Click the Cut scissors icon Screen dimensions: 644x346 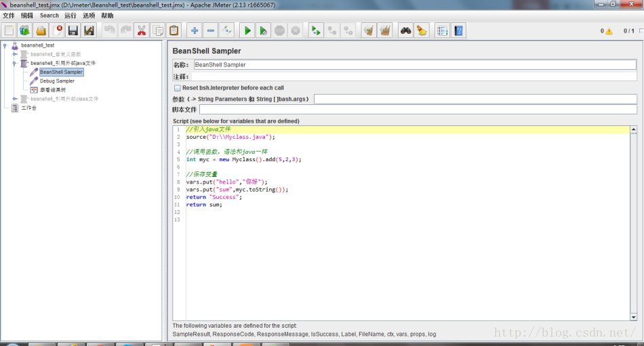142,30
